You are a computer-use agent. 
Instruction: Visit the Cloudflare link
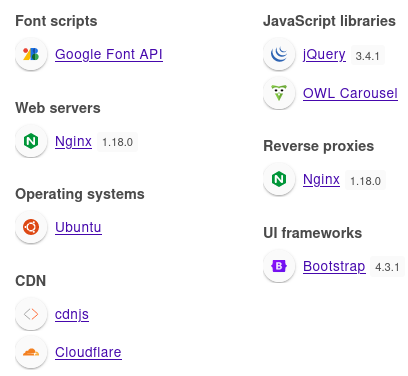(x=88, y=352)
